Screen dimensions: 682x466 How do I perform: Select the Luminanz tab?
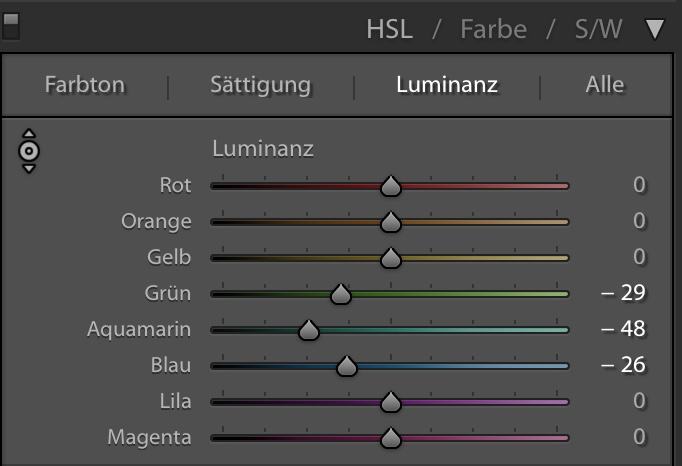coord(447,85)
